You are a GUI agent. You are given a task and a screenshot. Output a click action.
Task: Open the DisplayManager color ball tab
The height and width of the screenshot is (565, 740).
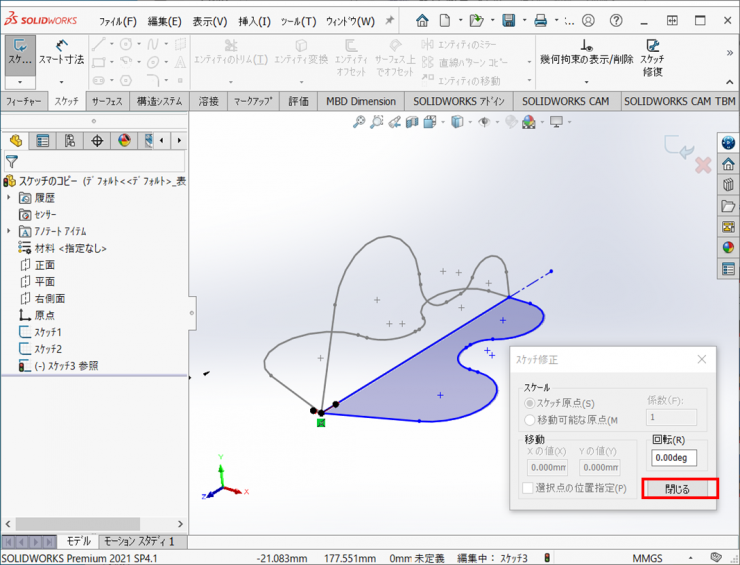[124, 141]
